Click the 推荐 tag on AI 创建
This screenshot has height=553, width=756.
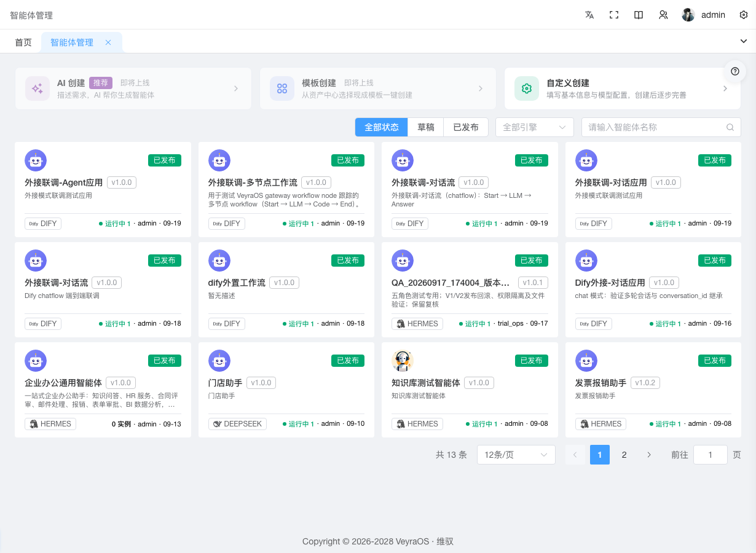[101, 83]
